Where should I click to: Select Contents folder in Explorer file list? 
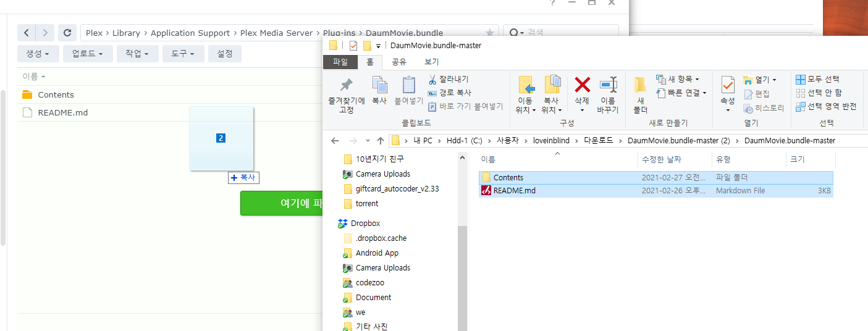656,177
